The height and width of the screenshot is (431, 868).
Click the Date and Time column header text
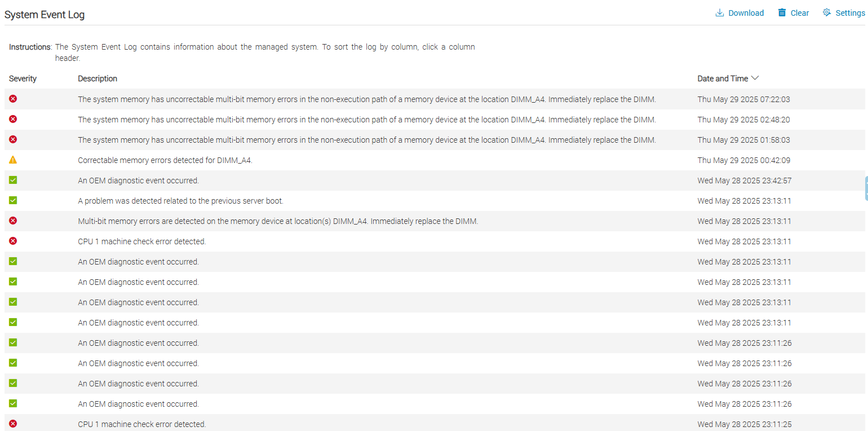(723, 78)
